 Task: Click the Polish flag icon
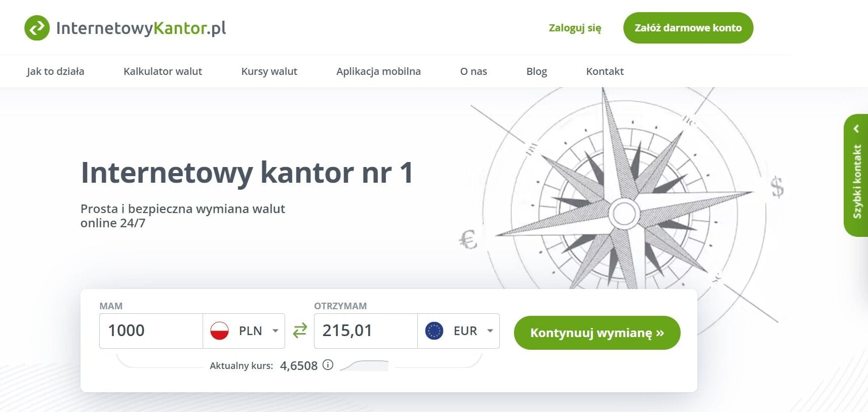click(220, 331)
